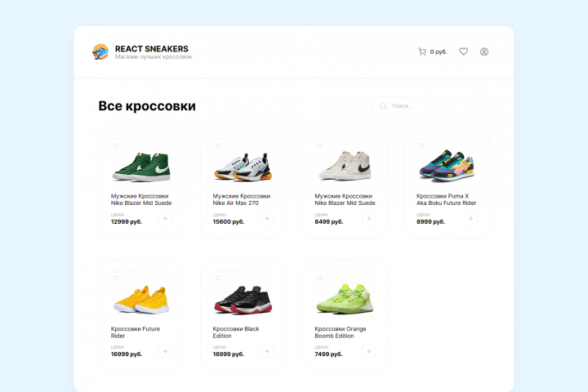
Task: Open the favorites heart in the header
Action: click(464, 51)
